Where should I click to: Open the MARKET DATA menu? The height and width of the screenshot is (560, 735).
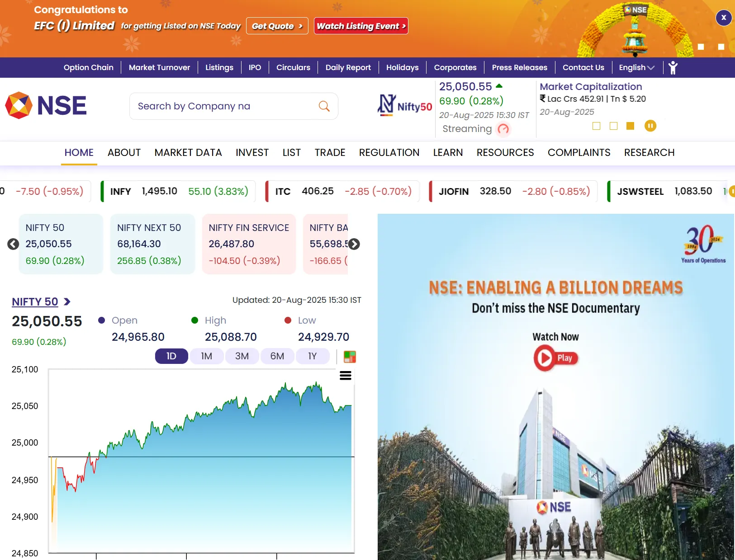click(188, 153)
